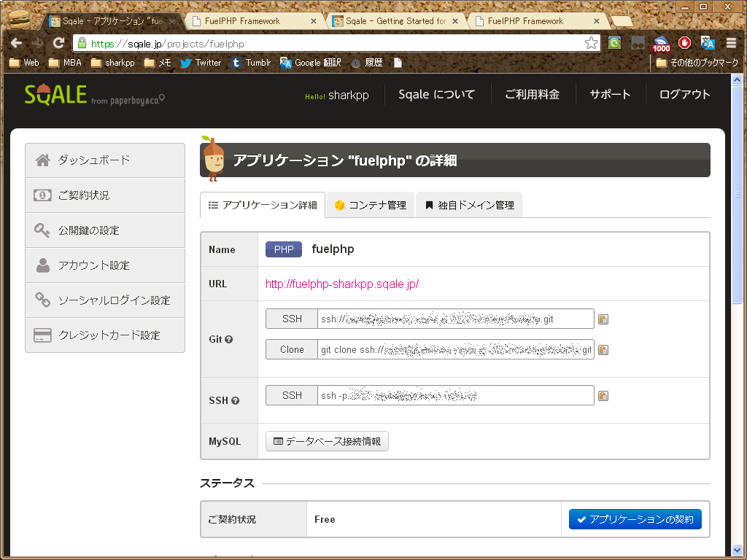Reload the current page

(58, 43)
